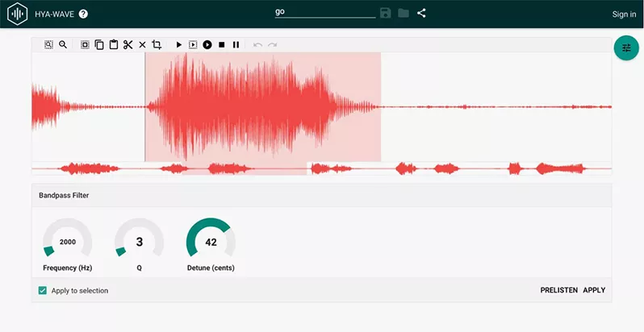Image resolution: width=644 pixels, height=332 pixels.
Task: Cut the selection with scissors icon
Action: pyautogui.click(x=128, y=45)
